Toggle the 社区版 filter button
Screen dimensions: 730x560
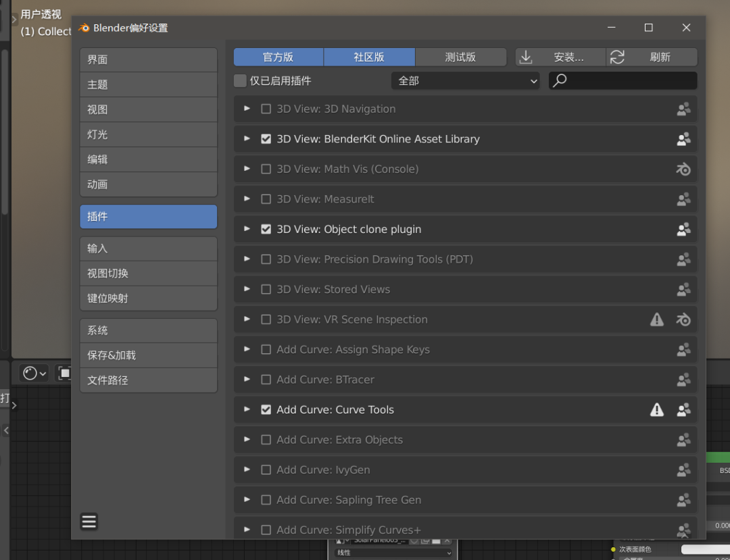[x=369, y=57]
